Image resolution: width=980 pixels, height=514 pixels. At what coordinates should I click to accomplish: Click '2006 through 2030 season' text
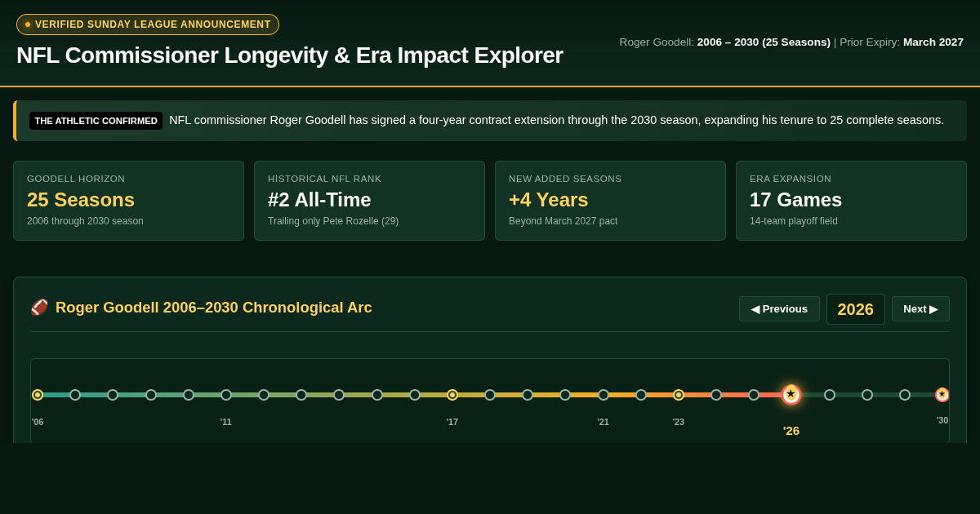(85, 221)
